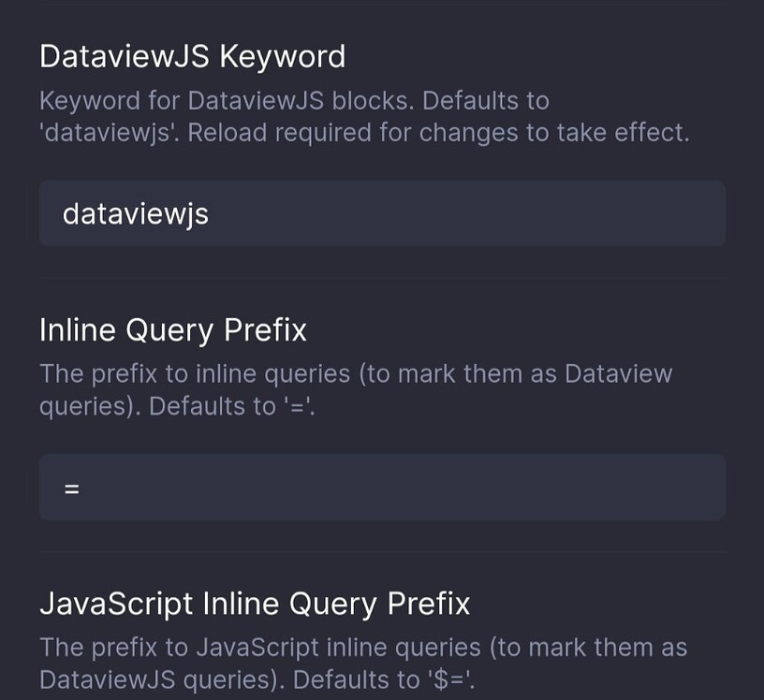Click the divider above JavaScript Inline Query Prefix
This screenshot has width=764, height=700.
pyautogui.click(x=382, y=552)
